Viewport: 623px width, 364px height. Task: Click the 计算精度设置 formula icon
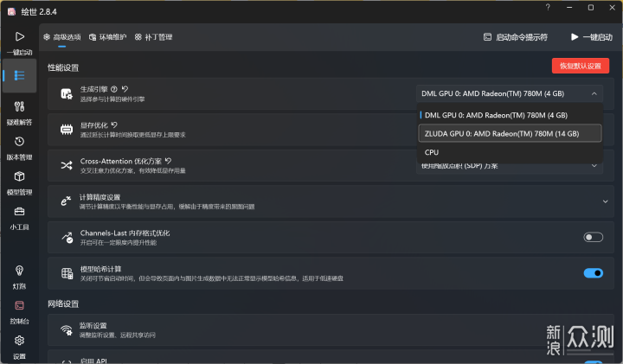66,201
